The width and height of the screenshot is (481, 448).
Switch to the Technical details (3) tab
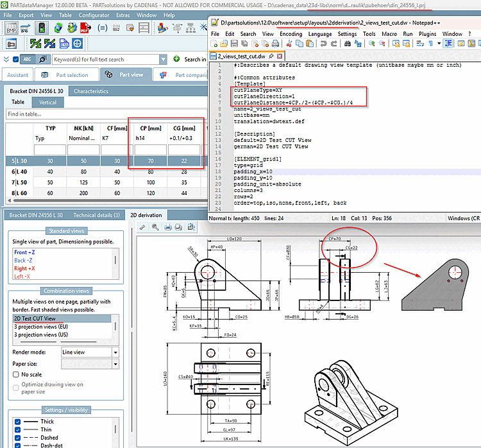click(x=96, y=215)
